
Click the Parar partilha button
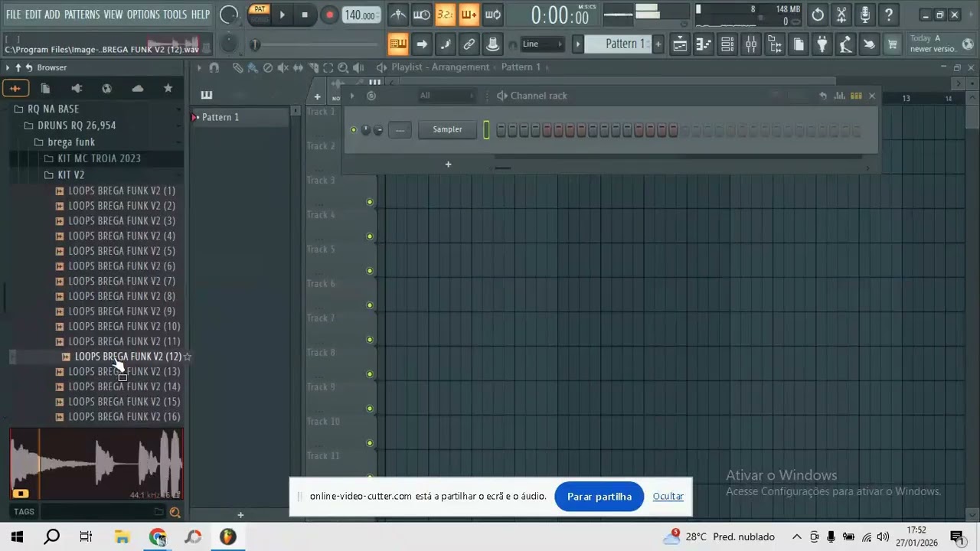click(599, 497)
